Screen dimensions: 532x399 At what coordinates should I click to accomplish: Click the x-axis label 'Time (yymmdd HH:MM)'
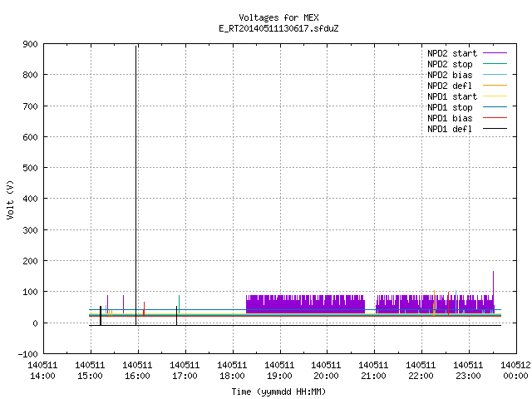(x=278, y=392)
